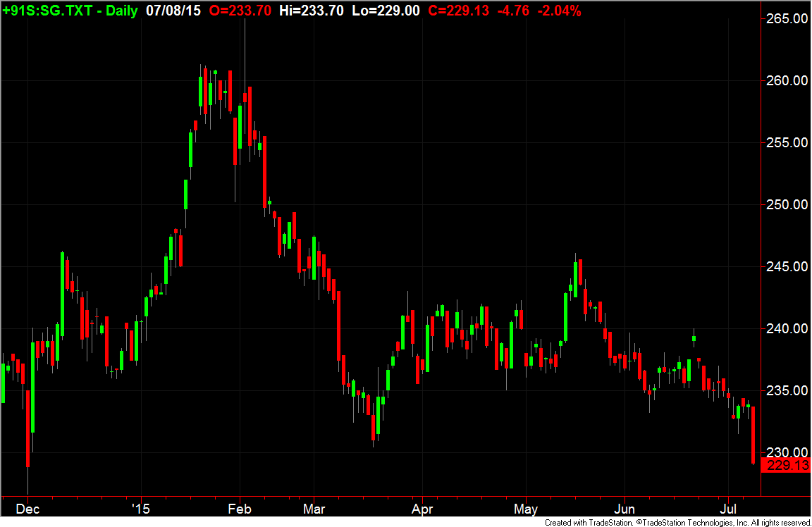The image size is (812, 527).
Task: Click the +91S:SG.TXT - Daily symbol title
Action: 70,11
